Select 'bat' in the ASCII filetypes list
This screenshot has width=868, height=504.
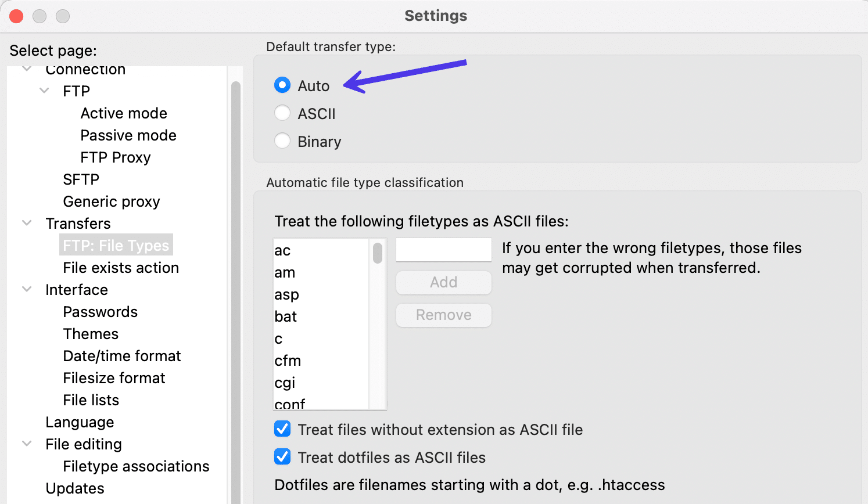286,316
